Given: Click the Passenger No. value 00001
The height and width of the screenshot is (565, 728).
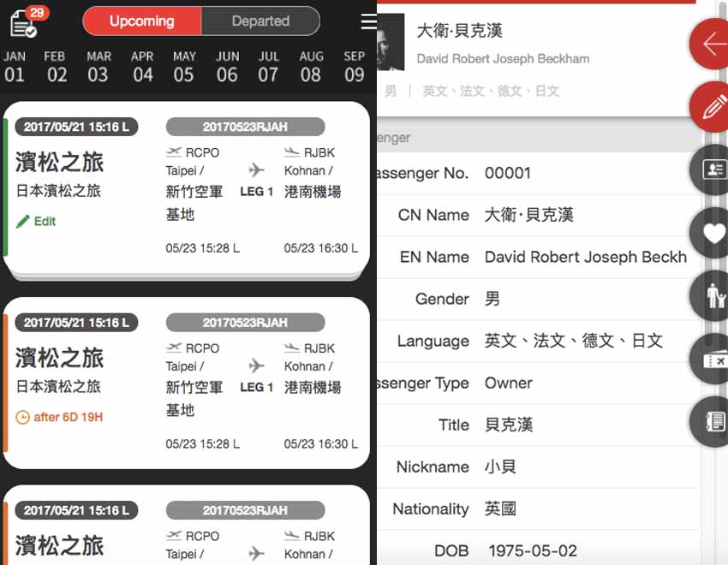Looking at the screenshot, I should coord(508,173).
